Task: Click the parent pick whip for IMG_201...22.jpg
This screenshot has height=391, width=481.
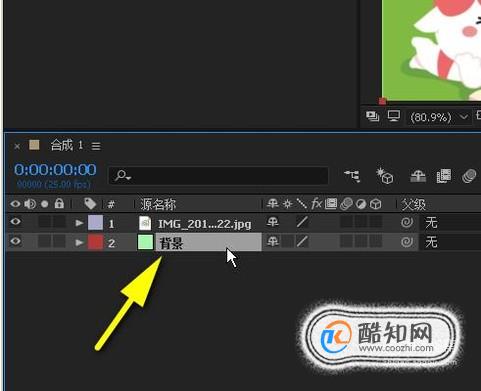Action: point(407,222)
